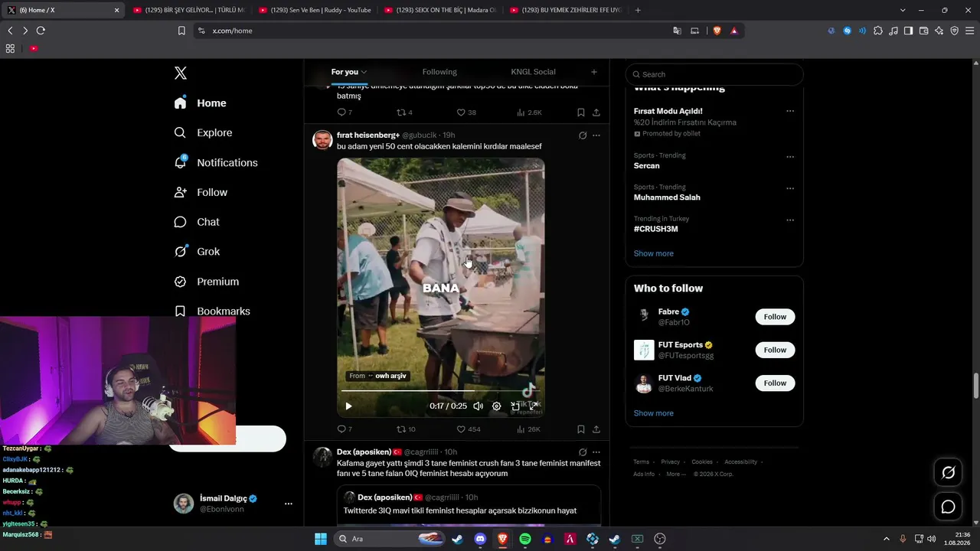This screenshot has height=551, width=980.
Task: Open more options on Dex (aposiken) post
Action: tap(596, 452)
